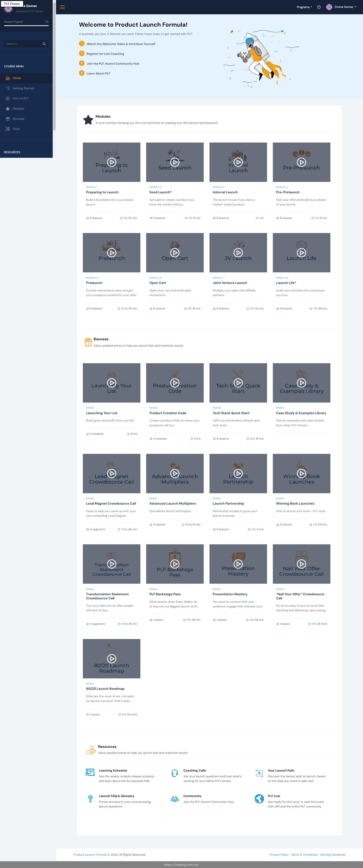The image size is (363, 868).
Task: Open the Privacy Policy footer link
Action: point(279,854)
